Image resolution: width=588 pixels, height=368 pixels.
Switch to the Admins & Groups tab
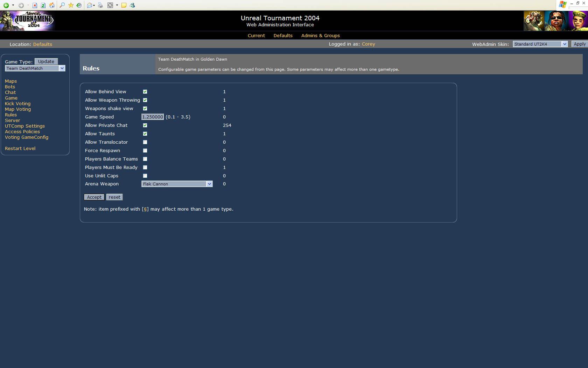pyautogui.click(x=320, y=36)
